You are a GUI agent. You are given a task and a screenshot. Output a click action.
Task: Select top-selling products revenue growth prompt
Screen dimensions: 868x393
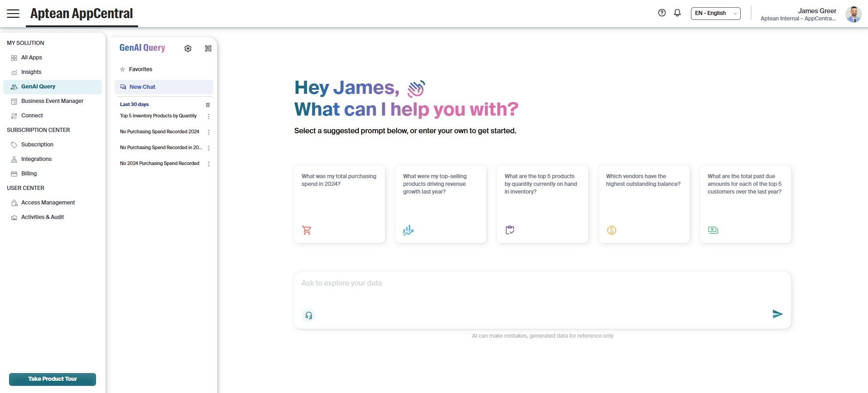click(441, 204)
